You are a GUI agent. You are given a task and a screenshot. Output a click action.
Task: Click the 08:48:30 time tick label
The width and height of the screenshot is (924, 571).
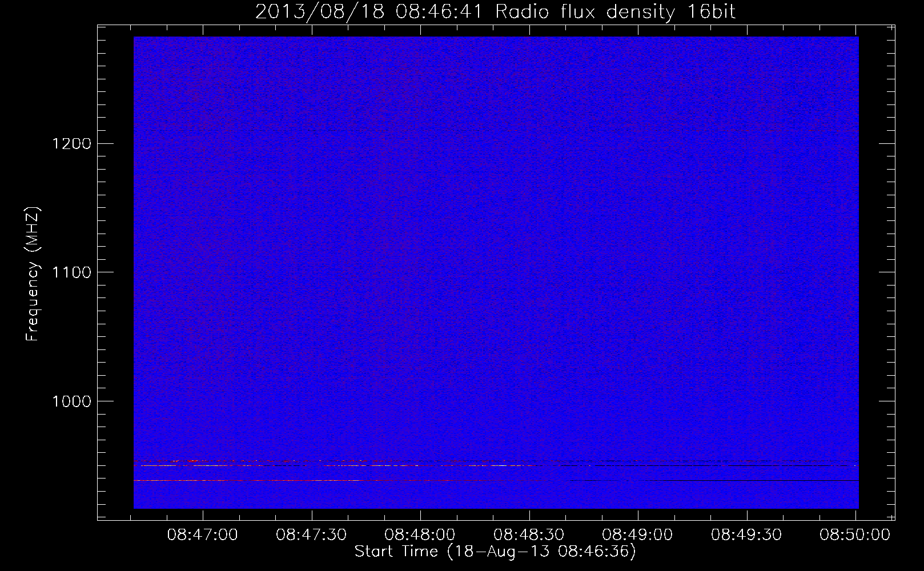pos(529,535)
